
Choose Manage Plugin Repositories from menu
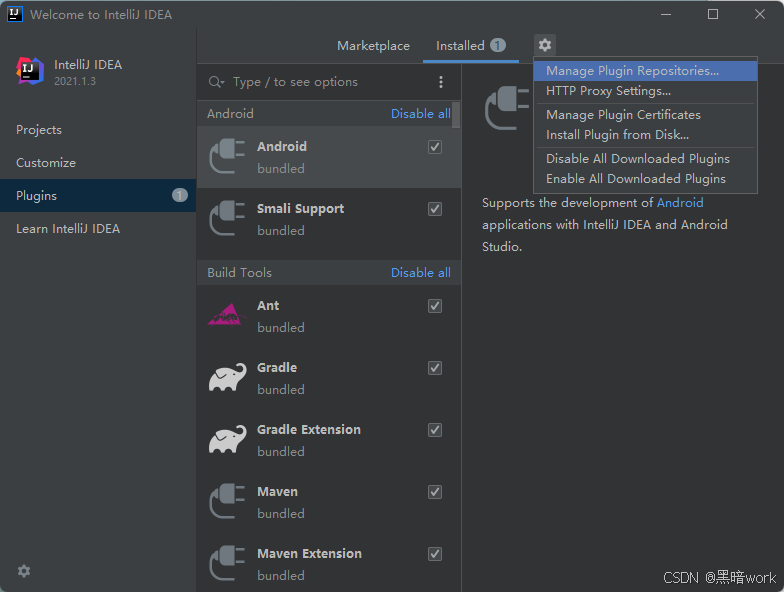pos(645,71)
